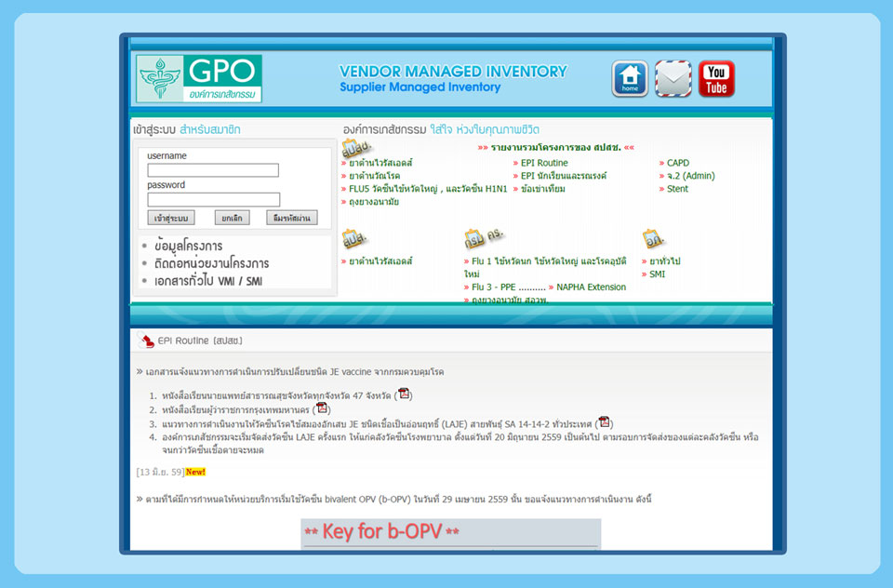Open PDF icon for item 1 (47 จังหวัด)
The height and width of the screenshot is (588, 893).
(x=404, y=394)
